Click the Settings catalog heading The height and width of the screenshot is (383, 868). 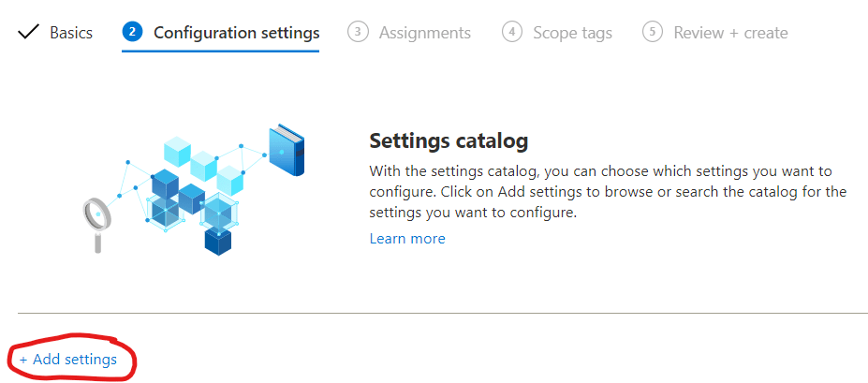click(449, 141)
